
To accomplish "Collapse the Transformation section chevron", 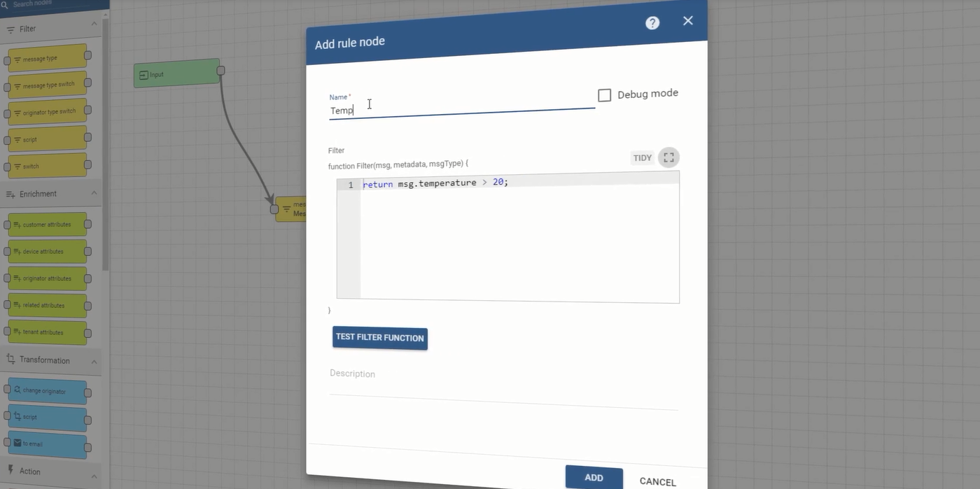I will click(94, 361).
